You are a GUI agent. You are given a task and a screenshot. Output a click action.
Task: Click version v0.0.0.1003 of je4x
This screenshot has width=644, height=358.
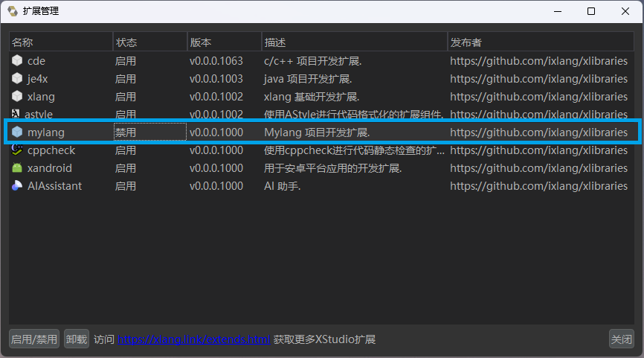[x=216, y=78]
